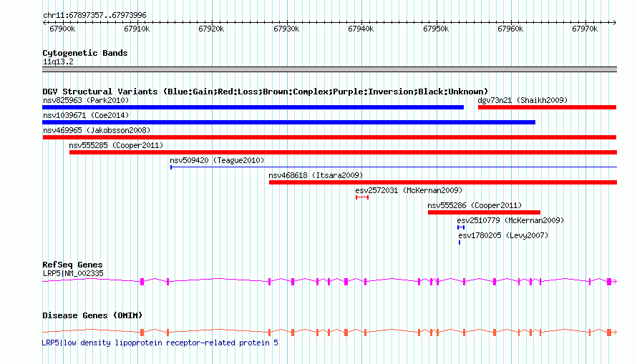Select the dgv73n21 (Shaikh2009) red loss bar

[x=548, y=107]
